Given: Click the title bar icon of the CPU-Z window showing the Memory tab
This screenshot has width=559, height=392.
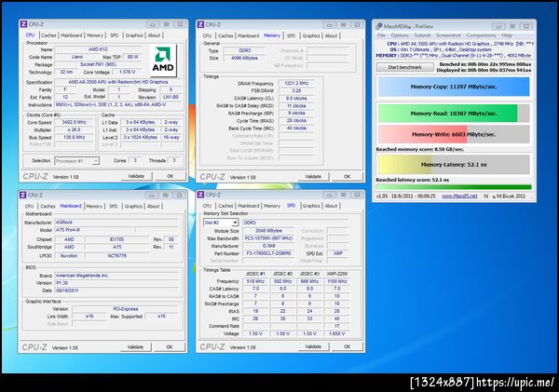Looking at the screenshot, I should click(200, 24).
